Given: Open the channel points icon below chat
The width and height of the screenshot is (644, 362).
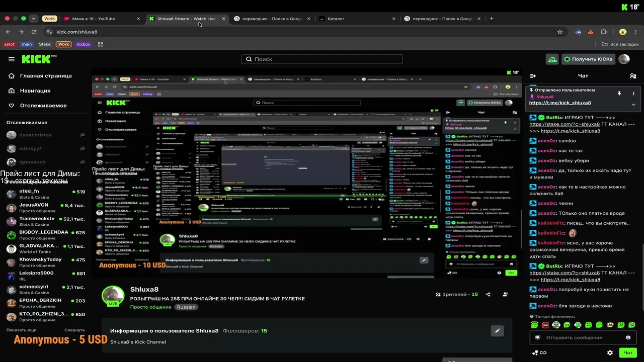Looking at the screenshot, I should click(x=539, y=353).
